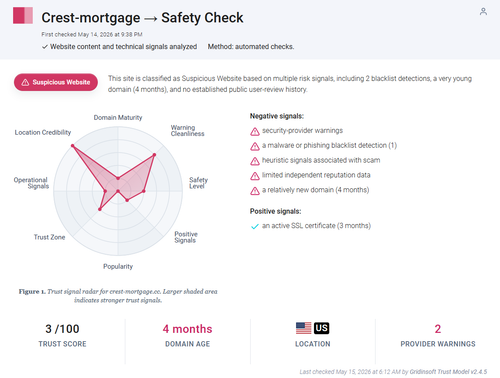Click warning icon beside heuristic scam signals
The image size is (500, 378).
pos(255,161)
